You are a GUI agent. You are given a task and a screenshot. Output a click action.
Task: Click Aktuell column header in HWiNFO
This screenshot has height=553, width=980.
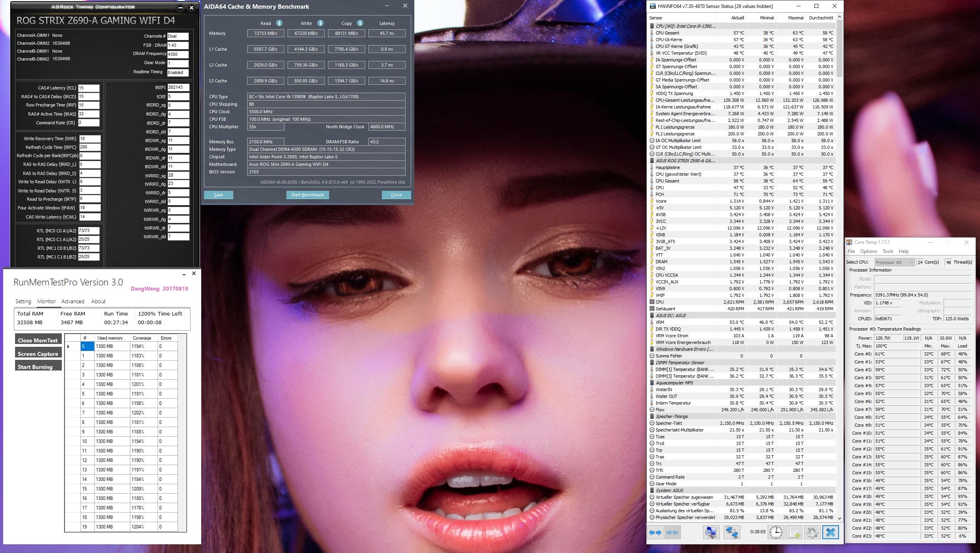pos(731,18)
